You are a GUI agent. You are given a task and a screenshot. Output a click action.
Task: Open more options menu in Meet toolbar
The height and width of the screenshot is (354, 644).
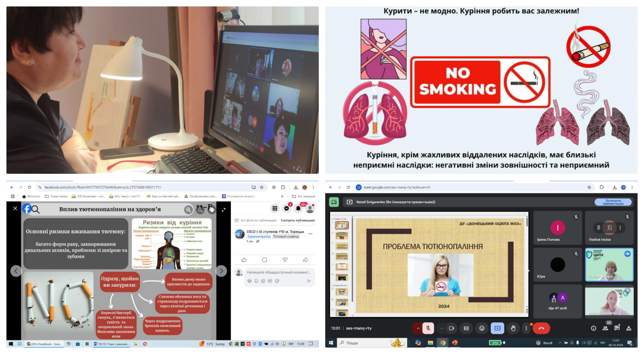pyautogui.click(x=526, y=328)
